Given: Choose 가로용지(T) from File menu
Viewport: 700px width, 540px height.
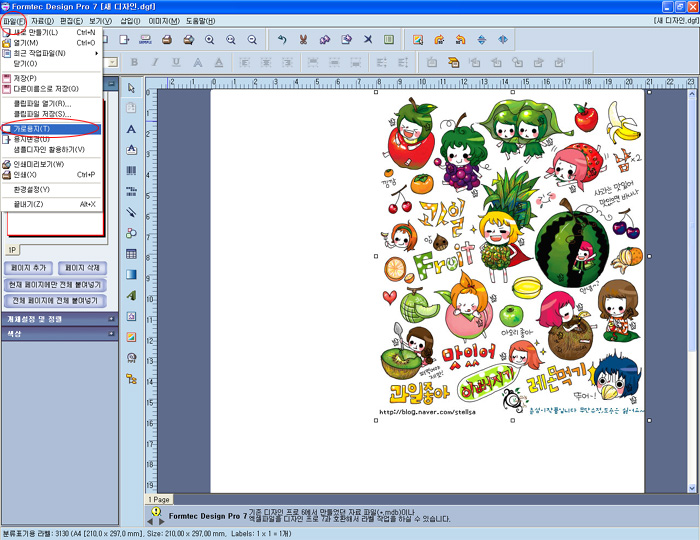Looking at the screenshot, I should tap(51, 129).
